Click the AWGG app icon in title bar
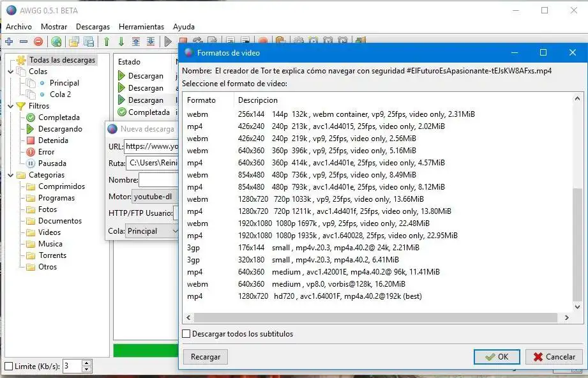 pyautogui.click(x=11, y=10)
